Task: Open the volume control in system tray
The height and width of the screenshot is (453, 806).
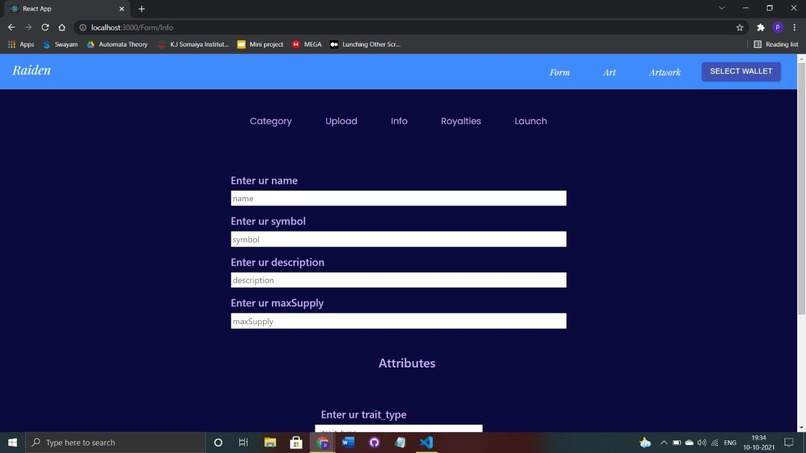Action: point(702,442)
